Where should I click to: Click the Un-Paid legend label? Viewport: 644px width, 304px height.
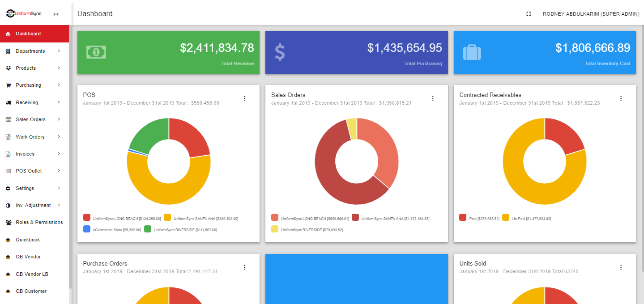click(x=532, y=219)
